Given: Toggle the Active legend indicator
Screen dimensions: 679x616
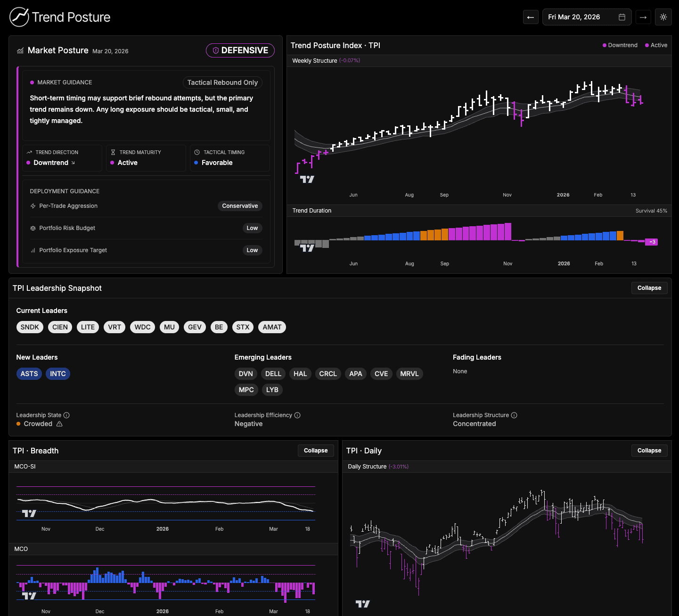Looking at the screenshot, I should (x=656, y=45).
